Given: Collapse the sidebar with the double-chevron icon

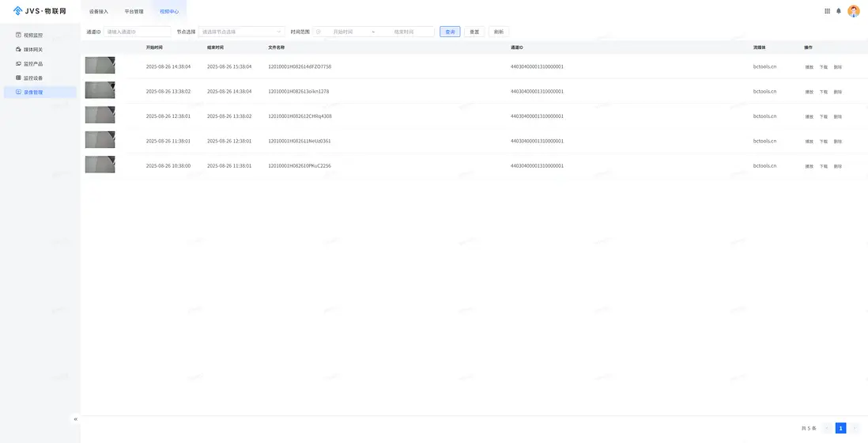Looking at the screenshot, I should pos(75,419).
